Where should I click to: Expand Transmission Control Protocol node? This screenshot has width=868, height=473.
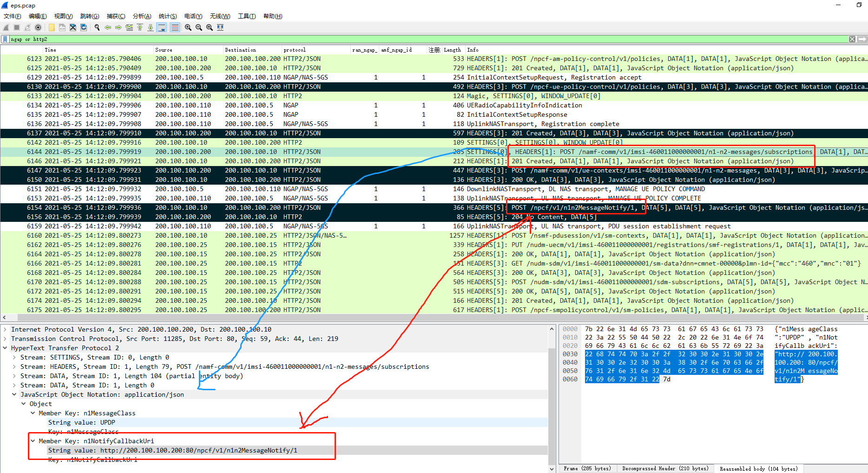click(x=5, y=339)
